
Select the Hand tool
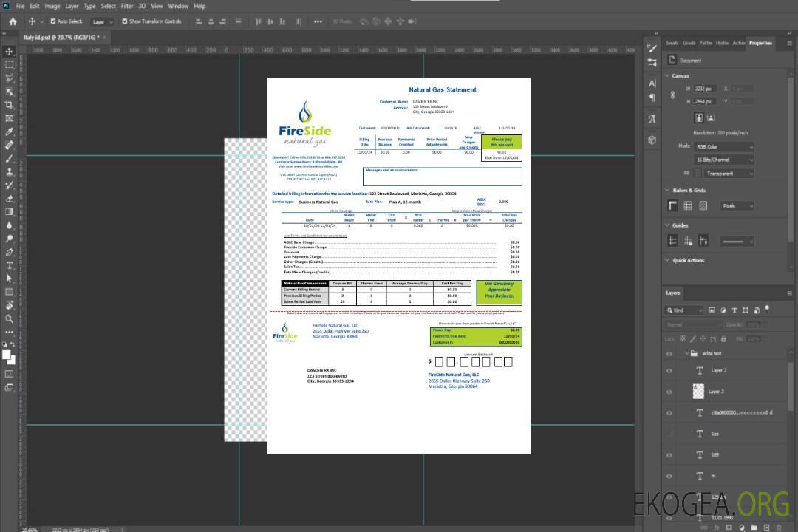coord(9,305)
